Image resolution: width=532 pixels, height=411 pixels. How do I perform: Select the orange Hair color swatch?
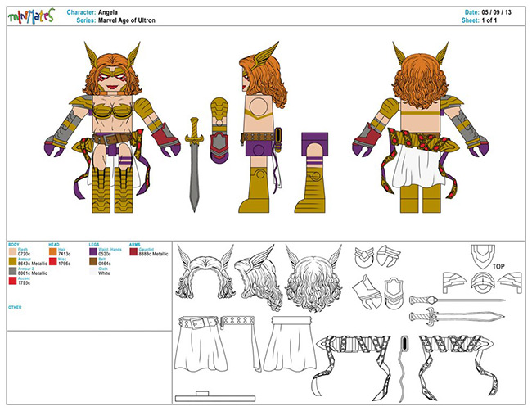click(x=52, y=252)
